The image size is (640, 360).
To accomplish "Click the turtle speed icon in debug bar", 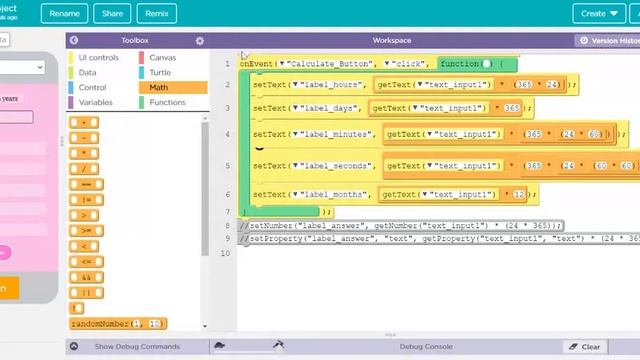I will point(220,345).
